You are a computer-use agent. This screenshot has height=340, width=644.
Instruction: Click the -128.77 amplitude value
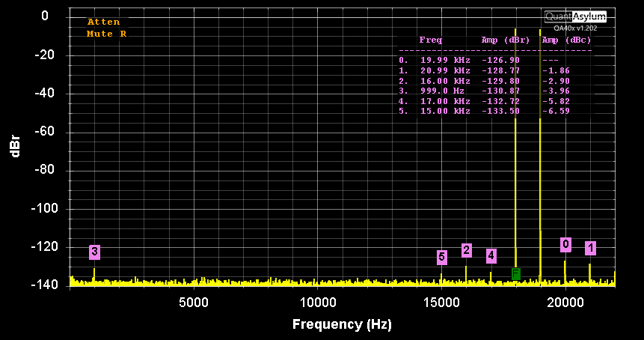coord(500,70)
